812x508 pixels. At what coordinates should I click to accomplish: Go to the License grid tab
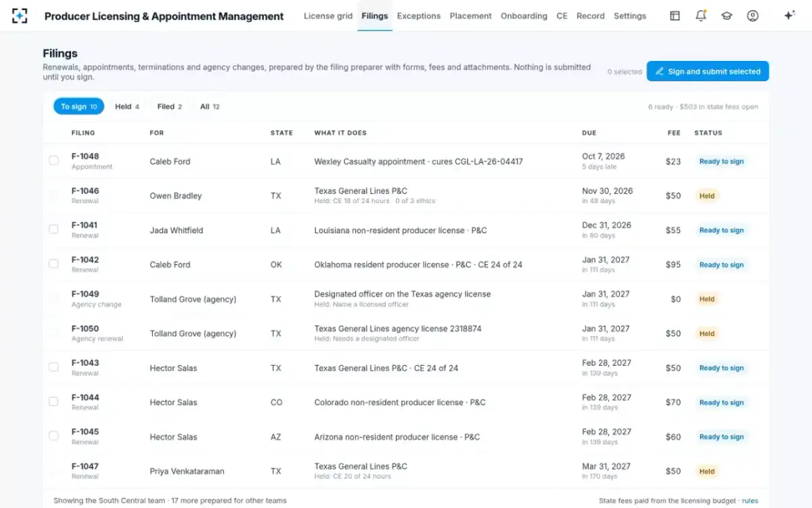tap(328, 16)
